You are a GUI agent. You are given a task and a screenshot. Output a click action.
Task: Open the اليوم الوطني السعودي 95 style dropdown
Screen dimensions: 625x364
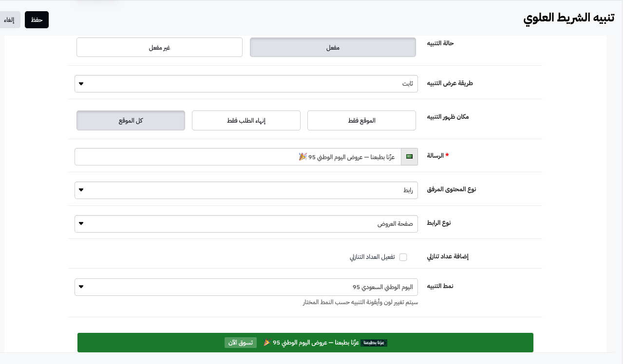click(x=246, y=287)
